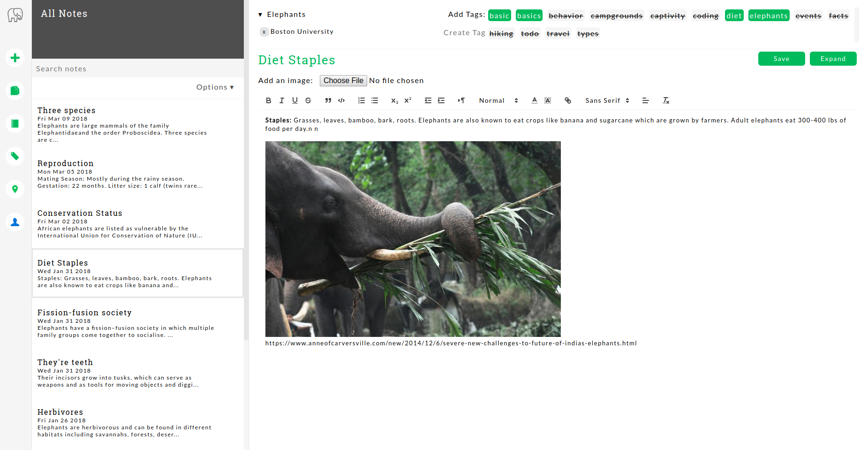The width and height of the screenshot is (868, 450).
Task: Click the Search notes input field
Action: (138, 69)
